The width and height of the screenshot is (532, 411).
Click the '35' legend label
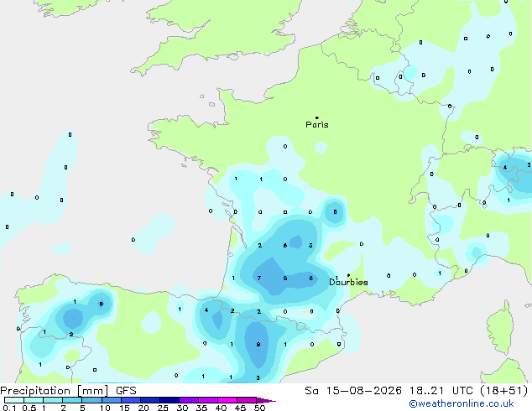pyautogui.click(x=202, y=408)
